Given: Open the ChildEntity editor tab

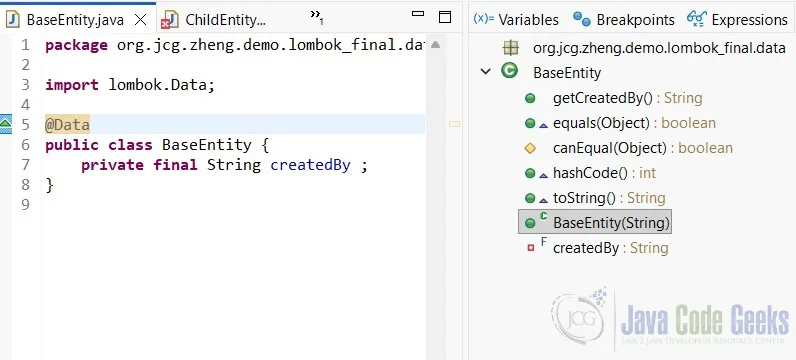Looking at the screenshot, I should [x=225, y=20].
